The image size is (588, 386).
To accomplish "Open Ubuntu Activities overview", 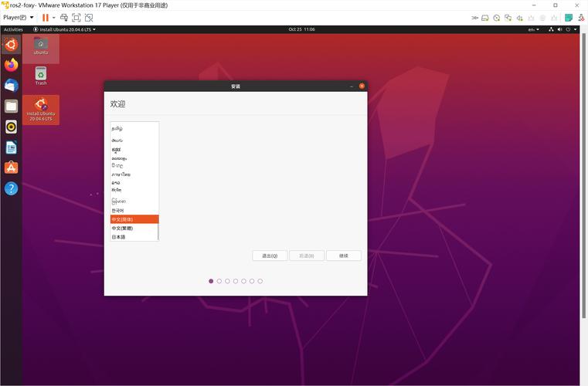I will pyautogui.click(x=13, y=29).
